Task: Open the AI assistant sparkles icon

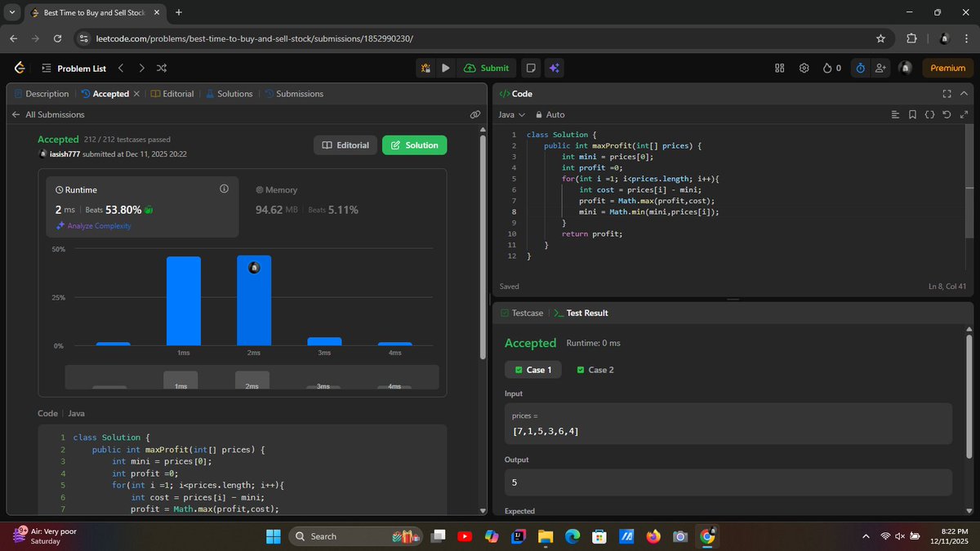Action: [x=555, y=68]
